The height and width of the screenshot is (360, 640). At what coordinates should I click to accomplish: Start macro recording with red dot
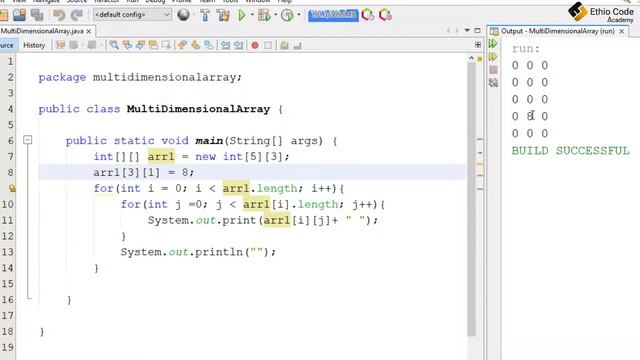coord(255,45)
